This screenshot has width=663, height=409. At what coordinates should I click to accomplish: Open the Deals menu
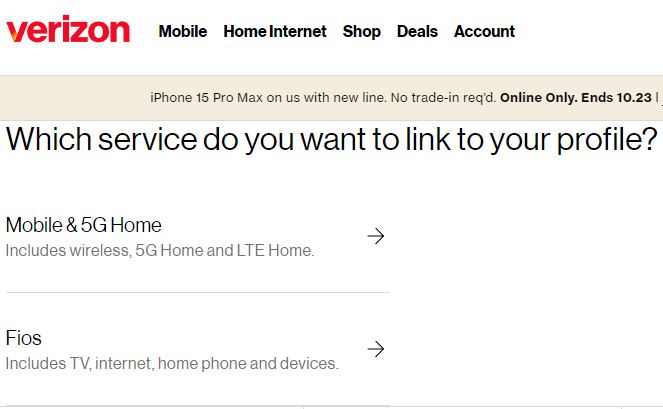pos(417,31)
